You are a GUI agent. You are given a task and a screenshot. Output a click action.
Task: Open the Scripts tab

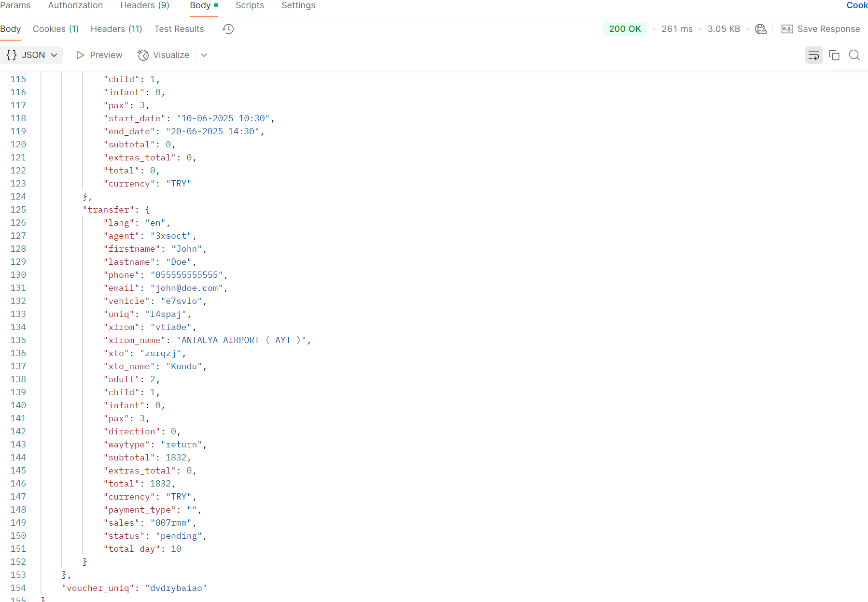point(250,5)
